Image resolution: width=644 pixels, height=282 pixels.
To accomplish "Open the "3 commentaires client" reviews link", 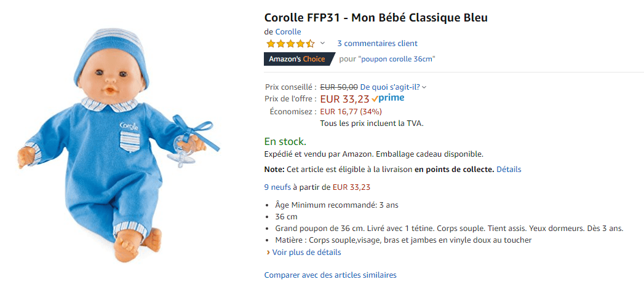I will pyautogui.click(x=377, y=44).
